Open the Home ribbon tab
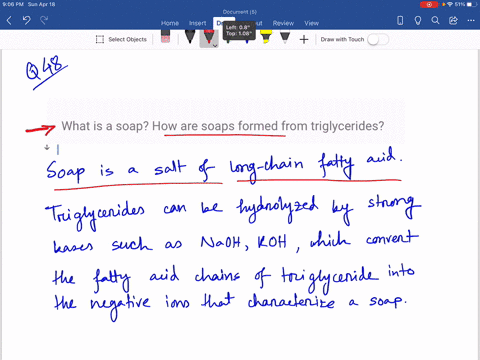Screen dimensions: 480x360 point(170,23)
